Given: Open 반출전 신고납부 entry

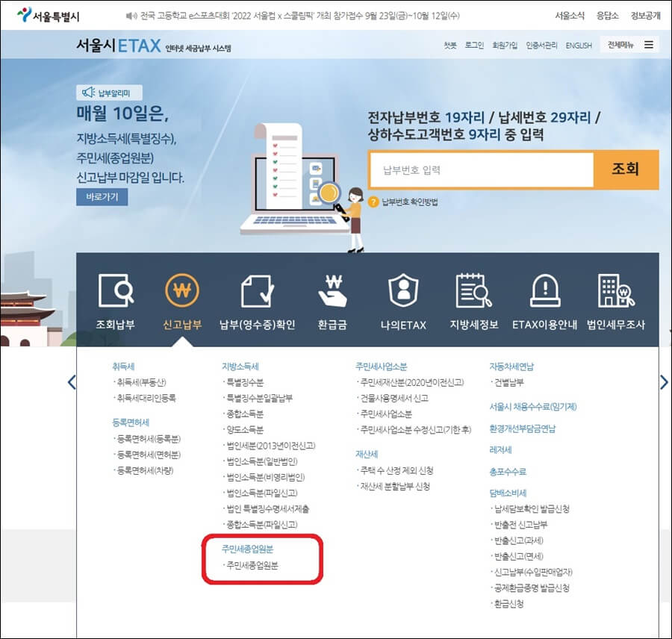Looking at the screenshot, I should click(x=520, y=525).
